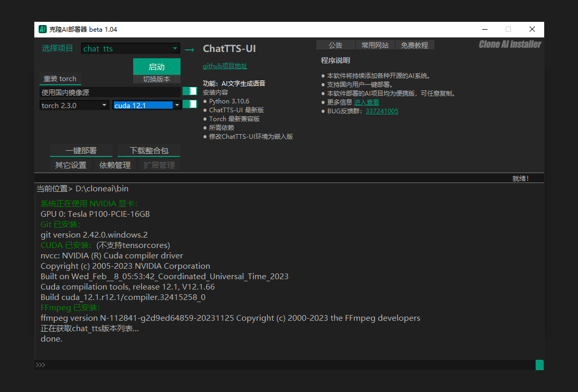The image size is (578, 392).
Task: Click the 一键部署 button
Action: [x=81, y=150]
